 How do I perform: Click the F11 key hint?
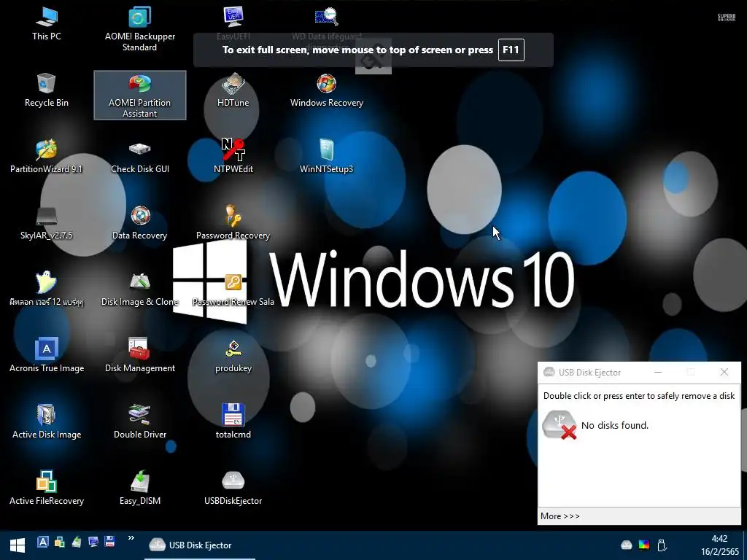click(511, 50)
